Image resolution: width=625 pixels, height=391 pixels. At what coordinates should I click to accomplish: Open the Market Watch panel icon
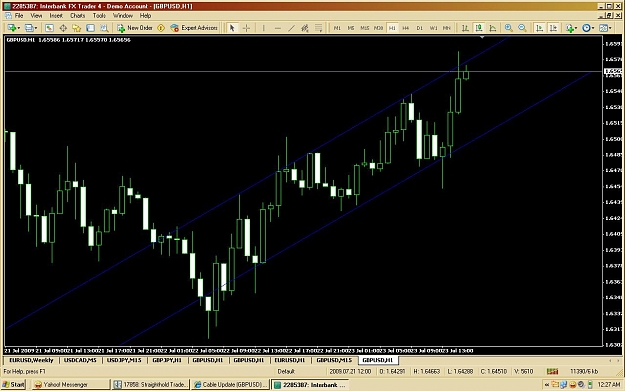(x=49, y=28)
